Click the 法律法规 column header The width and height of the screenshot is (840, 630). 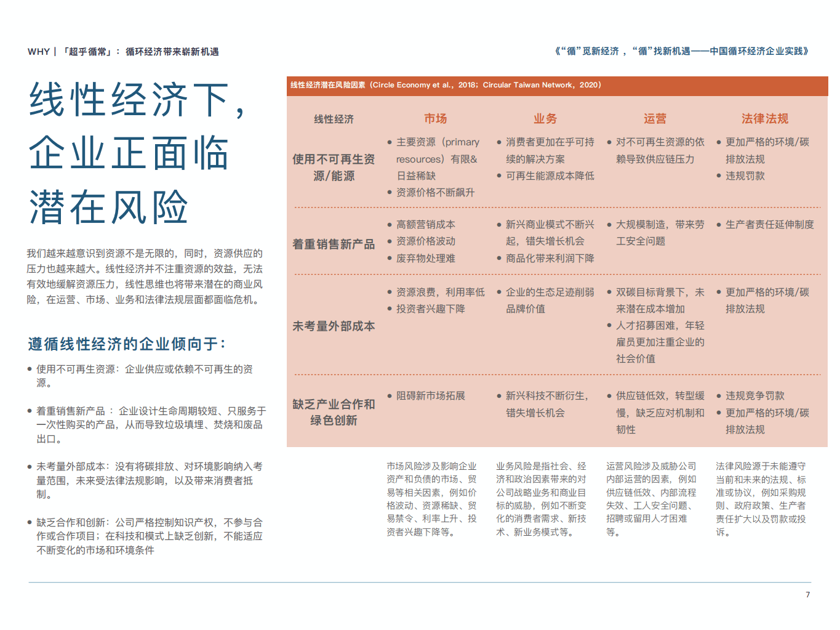[766, 118]
